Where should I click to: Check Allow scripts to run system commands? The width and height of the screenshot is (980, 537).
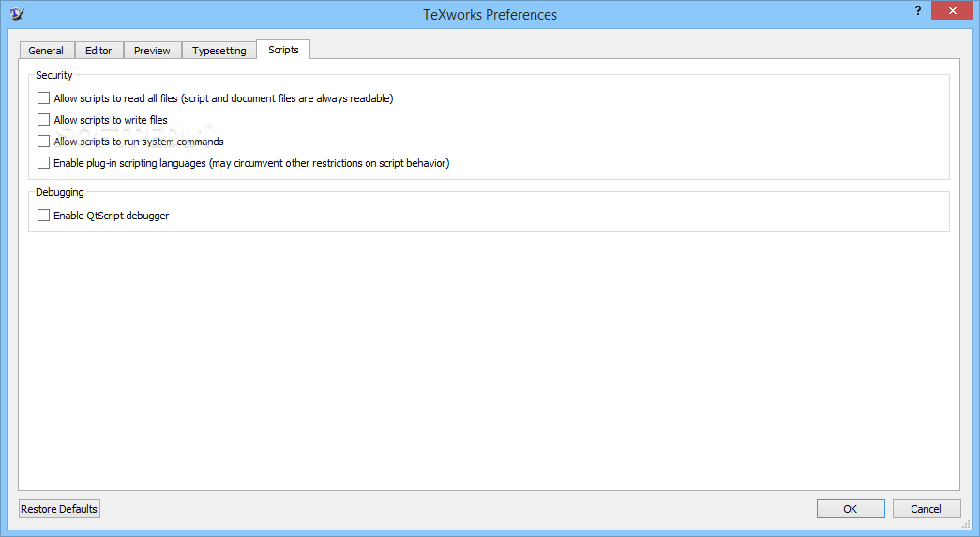(x=43, y=142)
